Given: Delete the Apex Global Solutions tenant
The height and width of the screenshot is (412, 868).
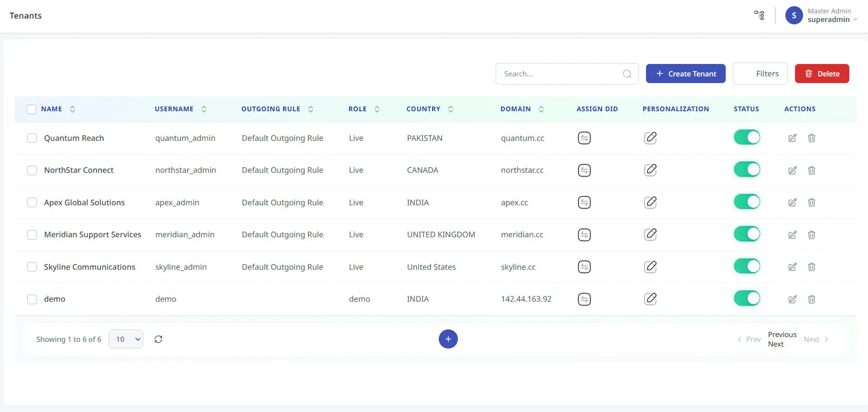Looking at the screenshot, I should click(812, 202).
